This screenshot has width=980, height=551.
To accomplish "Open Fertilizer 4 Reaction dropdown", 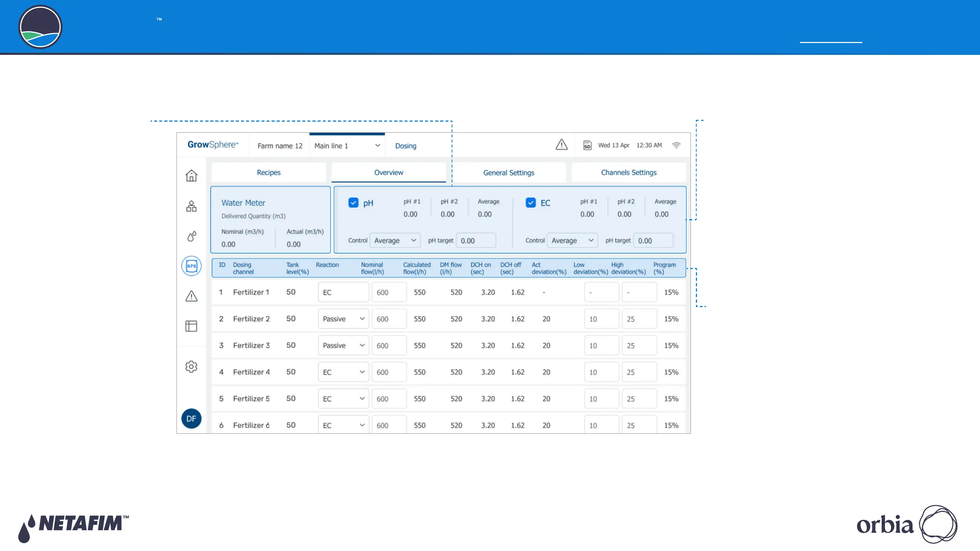I will coord(343,372).
